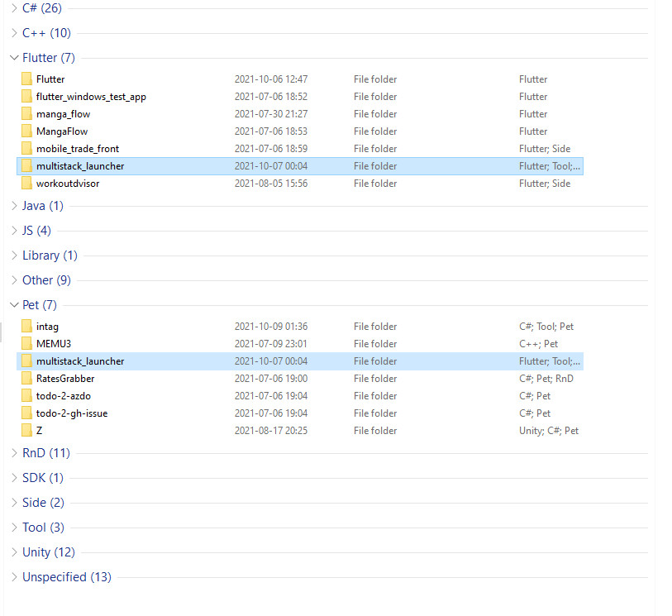The height and width of the screenshot is (616, 672).
Task: Collapse the Flutter (7) group
Action: tap(14, 58)
